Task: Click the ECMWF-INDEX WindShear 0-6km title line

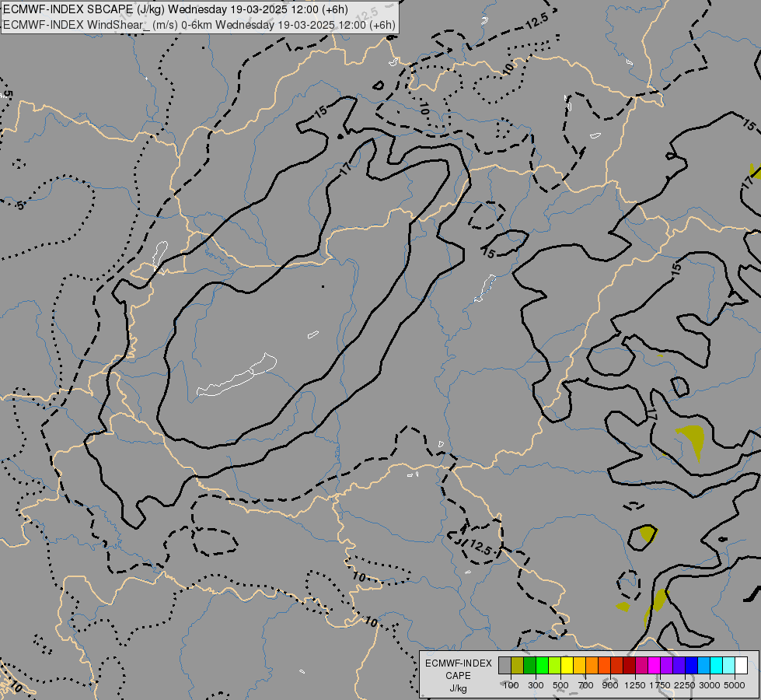Action: click(x=200, y=24)
